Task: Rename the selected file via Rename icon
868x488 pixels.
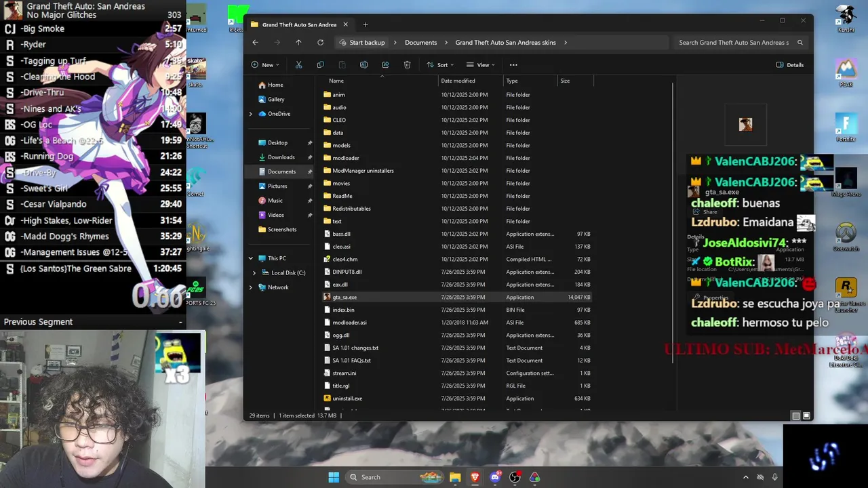Action: [363, 65]
